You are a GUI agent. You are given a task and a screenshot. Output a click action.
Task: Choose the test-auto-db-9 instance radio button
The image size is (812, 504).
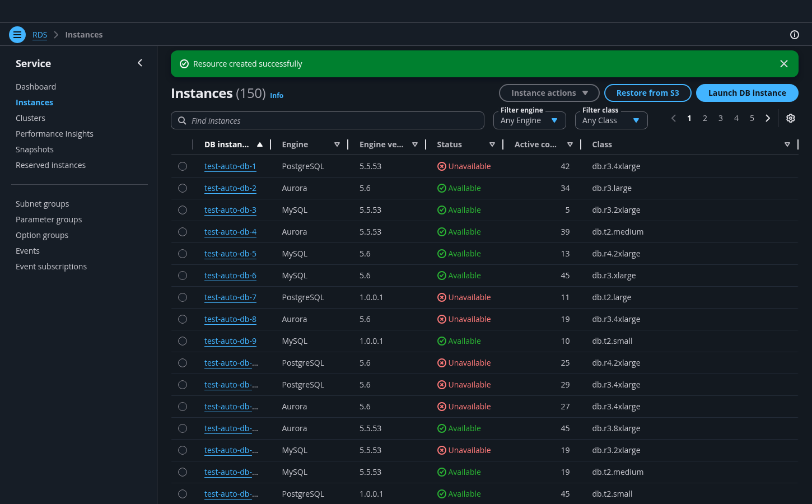click(183, 341)
